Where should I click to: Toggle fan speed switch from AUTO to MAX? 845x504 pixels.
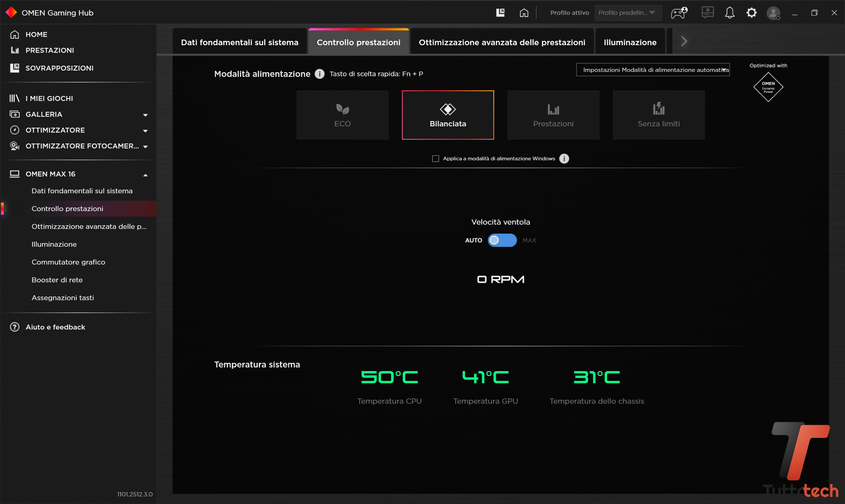pyautogui.click(x=502, y=240)
